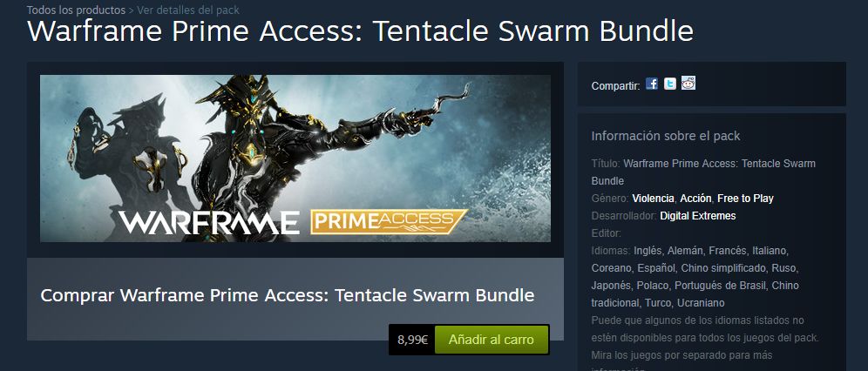Share the bundle on Twitter
The height and width of the screenshot is (371, 868).
coord(670,84)
